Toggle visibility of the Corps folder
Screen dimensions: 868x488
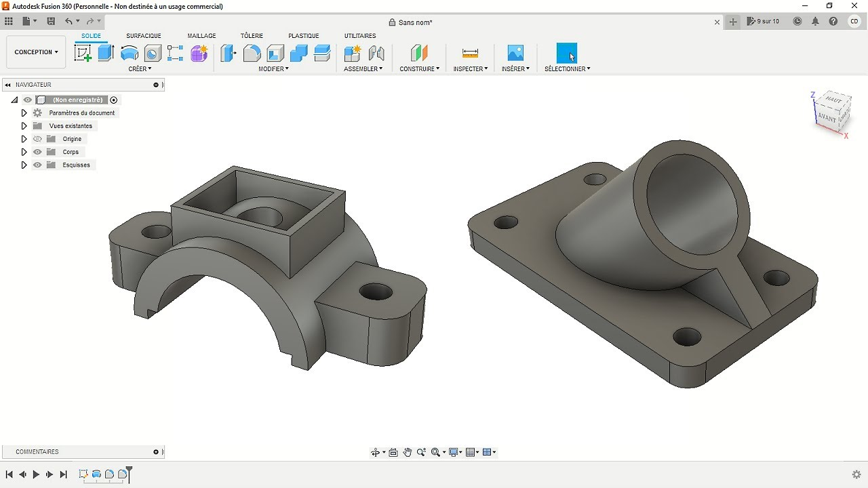(37, 152)
